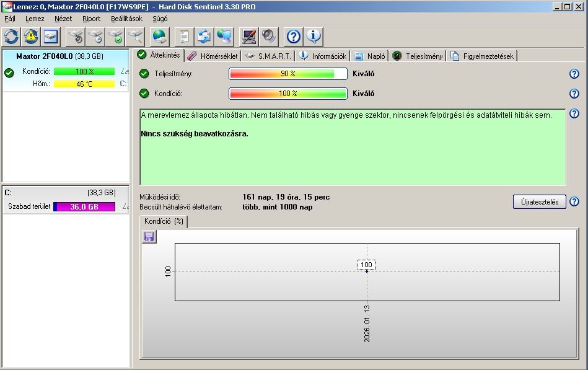Image resolution: width=588 pixels, height=370 pixels.
Task: Click the refresh icon with yellow warning triangle
Action: click(31, 37)
